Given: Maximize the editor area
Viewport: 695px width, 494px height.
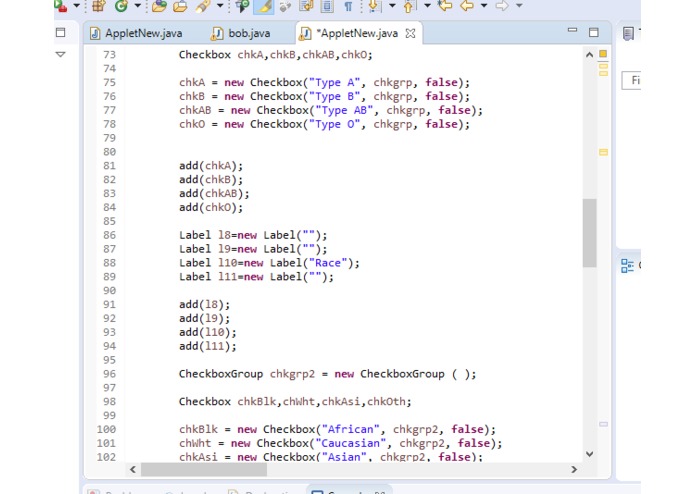Looking at the screenshot, I should [593, 32].
